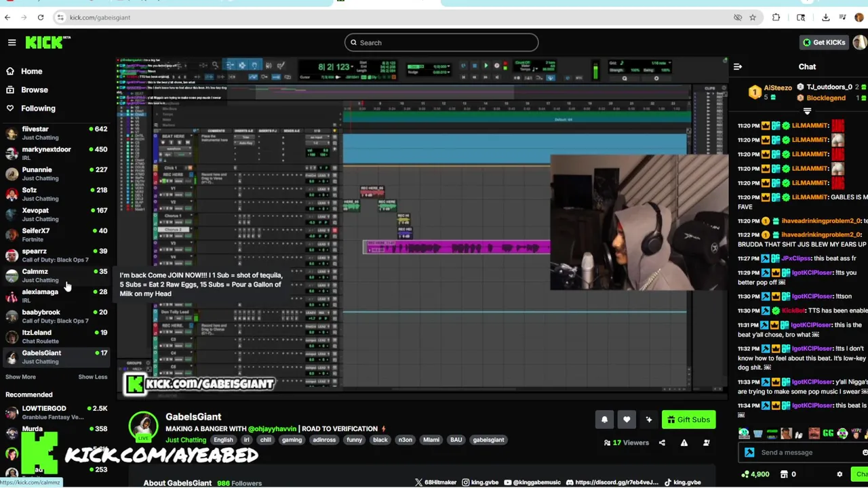868x488 pixels.
Task: Click the viewer list icon beside report
Action: [x=707, y=443]
